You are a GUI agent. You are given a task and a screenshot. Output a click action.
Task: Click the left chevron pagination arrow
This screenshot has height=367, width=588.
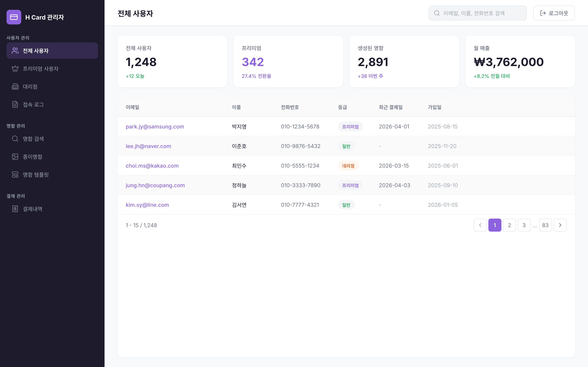click(x=480, y=225)
